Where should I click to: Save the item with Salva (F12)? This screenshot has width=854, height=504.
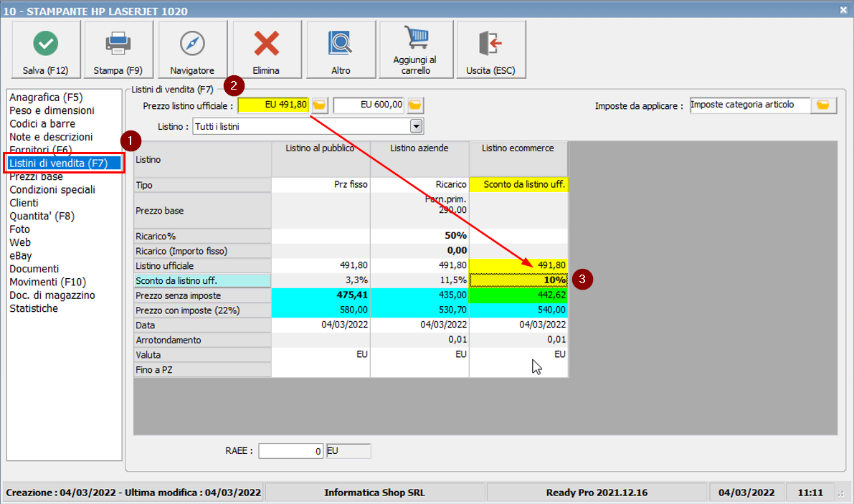46,49
